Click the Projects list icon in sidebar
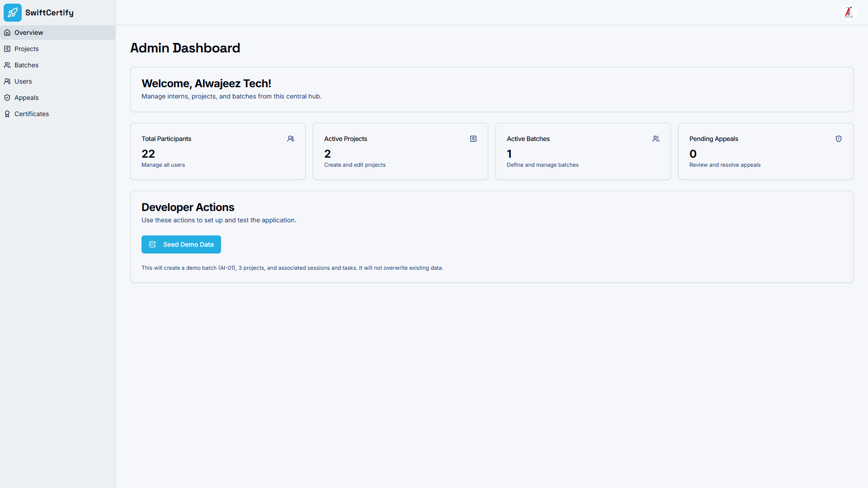The height and width of the screenshot is (488, 868). tap(7, 49)
